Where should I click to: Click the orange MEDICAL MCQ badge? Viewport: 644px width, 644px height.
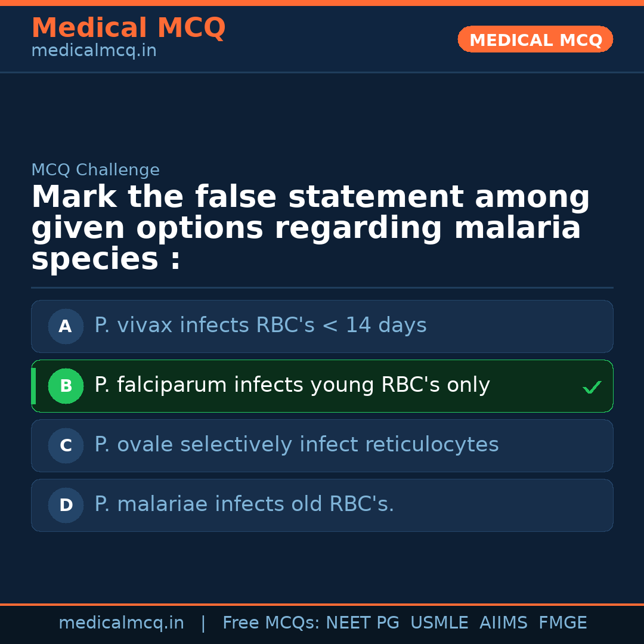pyautogui.click(x=535, y=40)
